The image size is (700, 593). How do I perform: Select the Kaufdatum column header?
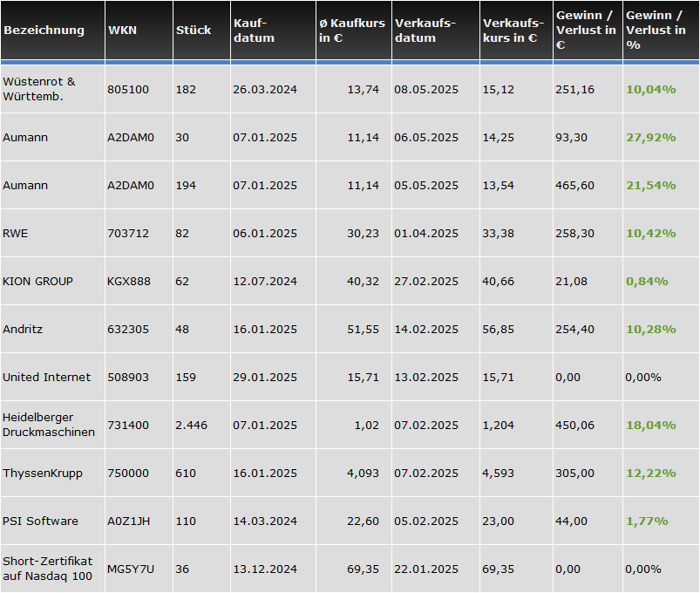(x=254, y=31)
